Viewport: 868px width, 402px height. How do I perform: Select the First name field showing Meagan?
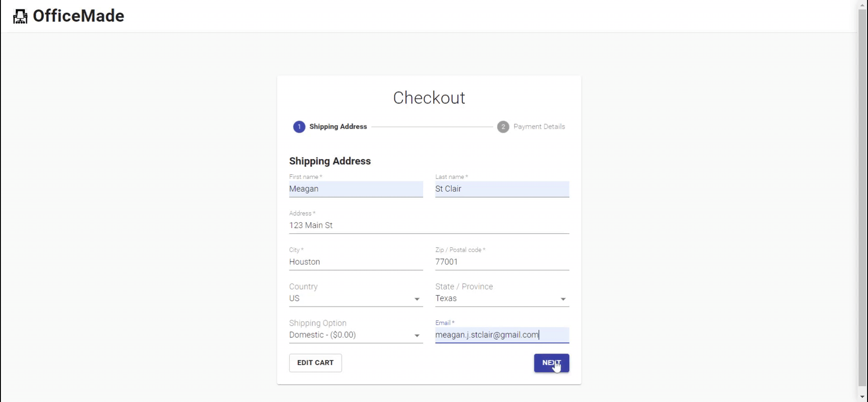click(356, 189)
